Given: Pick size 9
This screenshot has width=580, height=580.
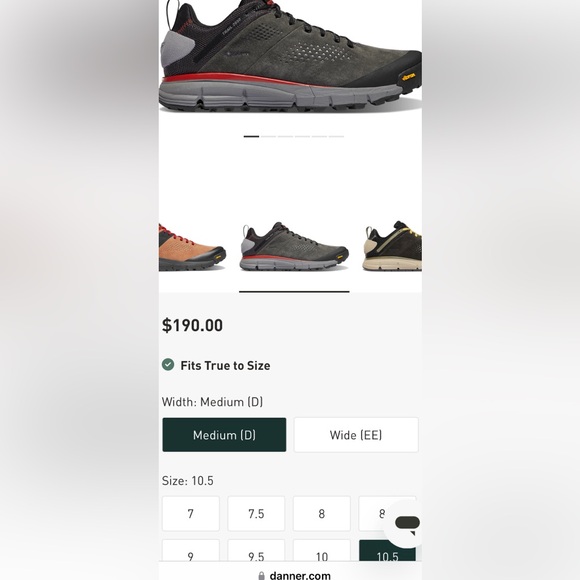Looking at the screenshot, I should pyautogui.click(x=190, y=551).
